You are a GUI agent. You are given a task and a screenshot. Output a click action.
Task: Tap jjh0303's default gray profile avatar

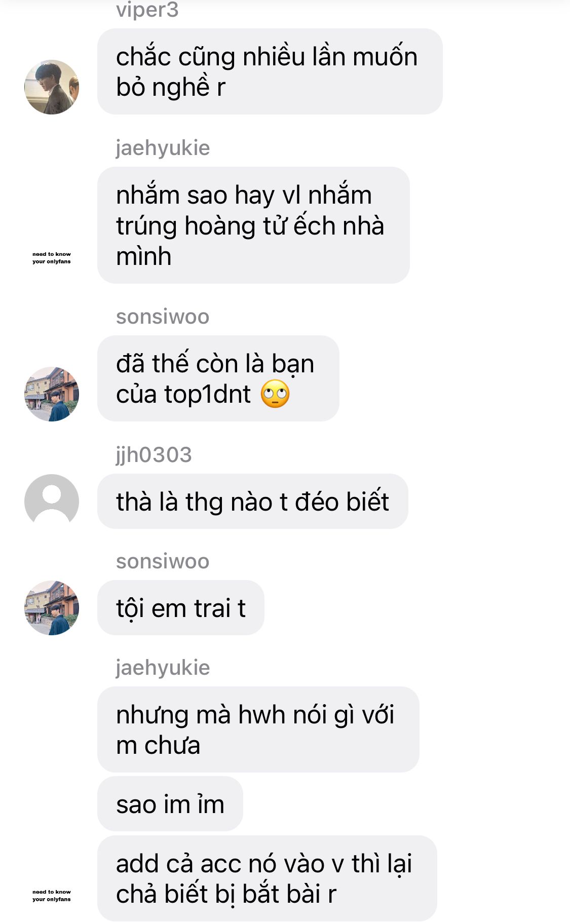click(x=52, y=501)
